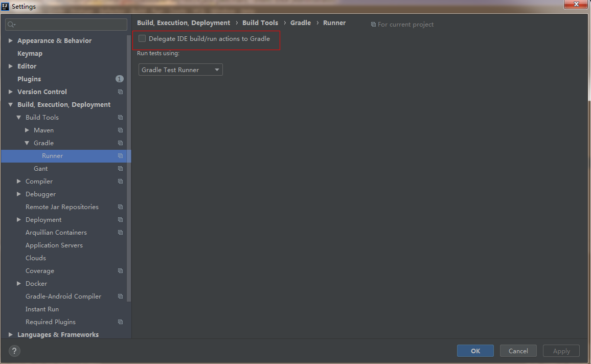
Task: Click project-level icon beside Gant
Action: [120, 169]
